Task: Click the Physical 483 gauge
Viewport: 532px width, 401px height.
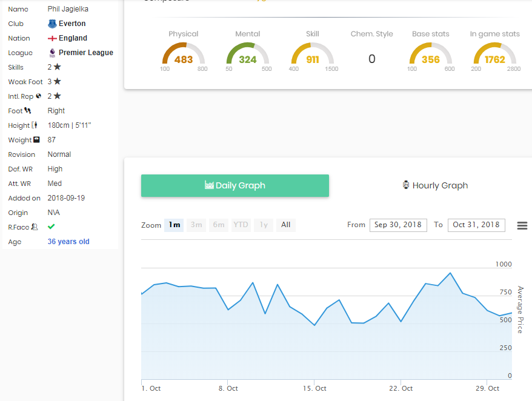Action: point(184,55)
